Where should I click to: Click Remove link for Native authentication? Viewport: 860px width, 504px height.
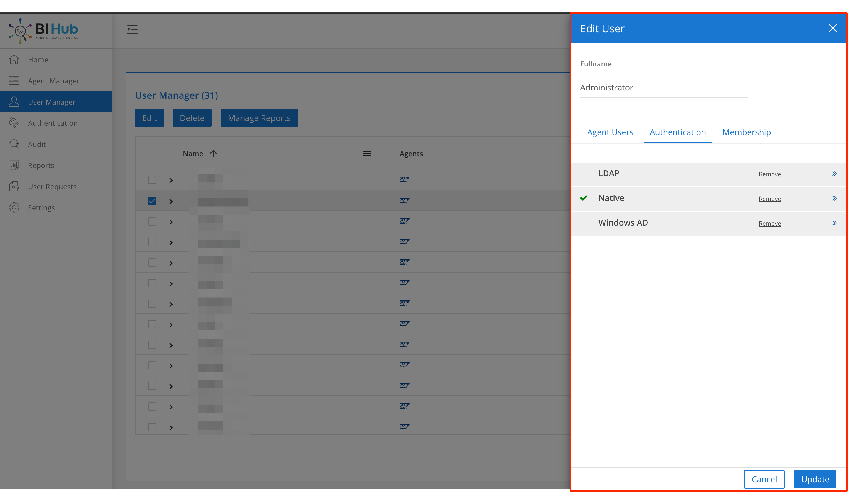[769, 198]
